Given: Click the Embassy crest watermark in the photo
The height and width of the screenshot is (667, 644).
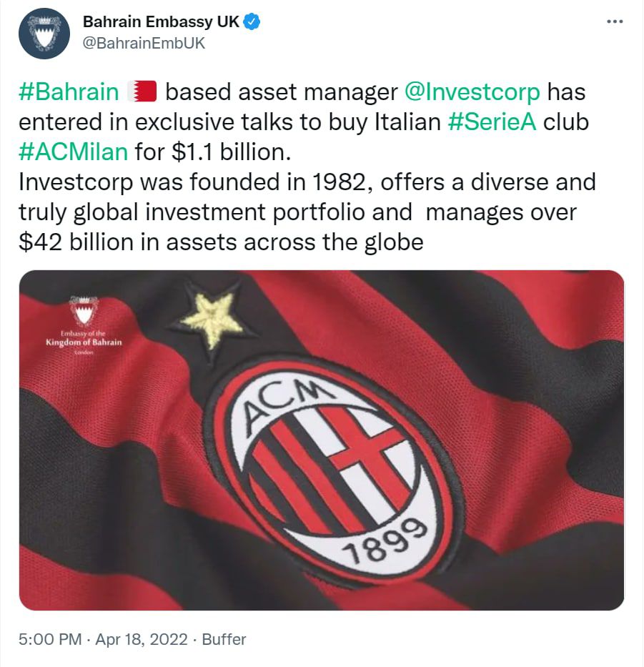Looking at the screenshot, I should (x=84, y=312).
